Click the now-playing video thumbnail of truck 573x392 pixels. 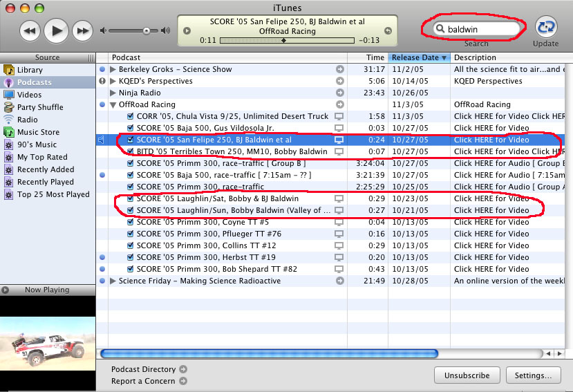pos(48,344)
